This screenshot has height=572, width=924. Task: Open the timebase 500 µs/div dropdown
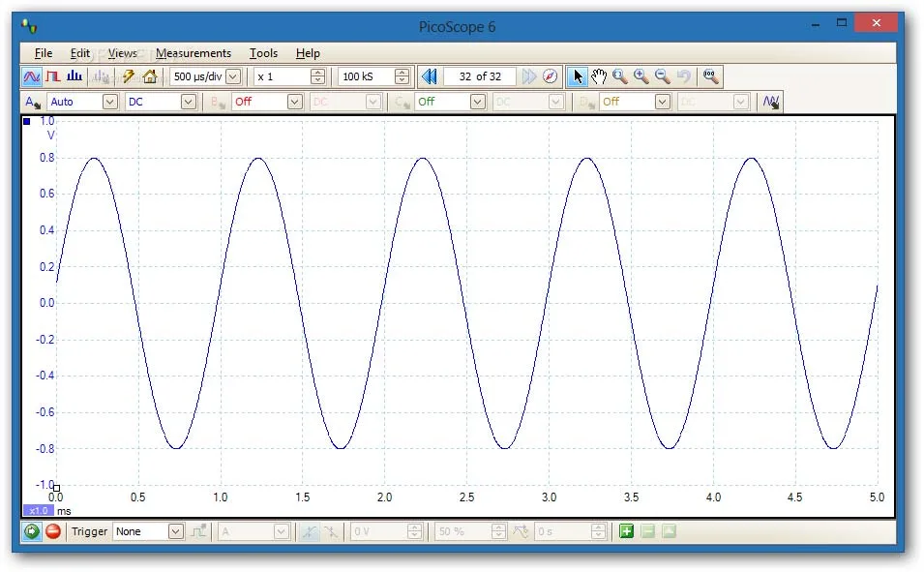pos(233,76)
